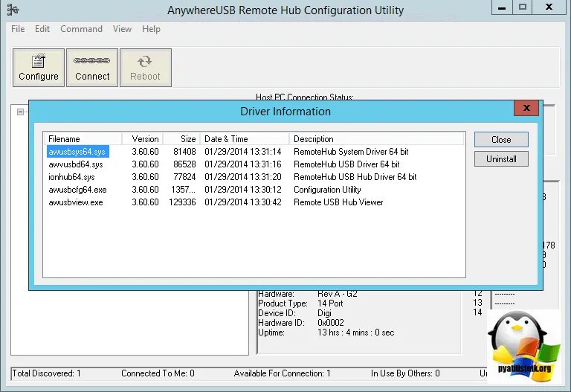Click date 01/29/2014 13:30:12
This screenshot has width=571, height=392.
[243, 190]
